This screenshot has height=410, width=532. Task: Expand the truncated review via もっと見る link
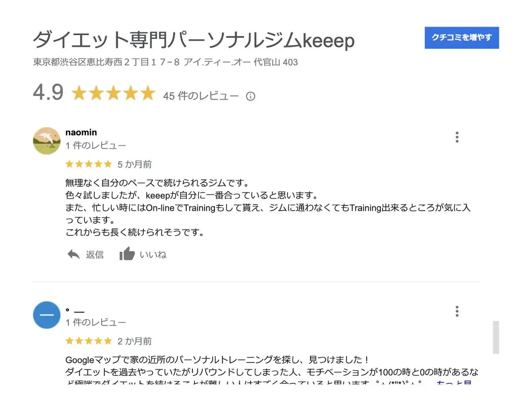click(x=454, y=382)
